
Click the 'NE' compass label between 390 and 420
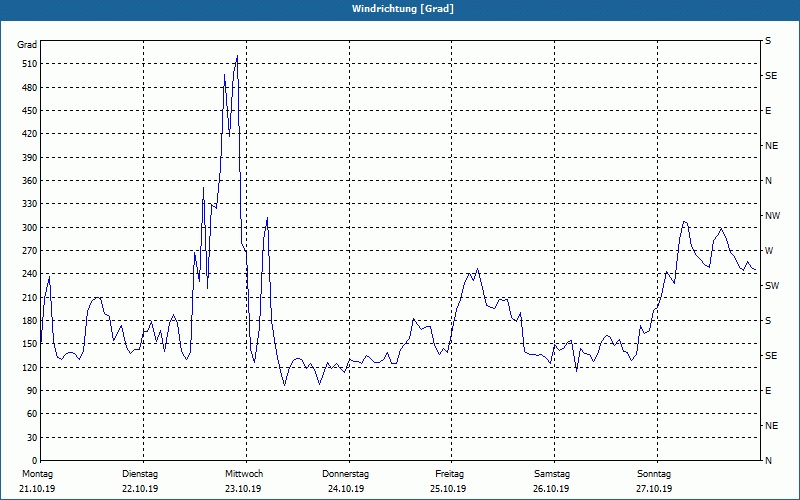[771, 146]
